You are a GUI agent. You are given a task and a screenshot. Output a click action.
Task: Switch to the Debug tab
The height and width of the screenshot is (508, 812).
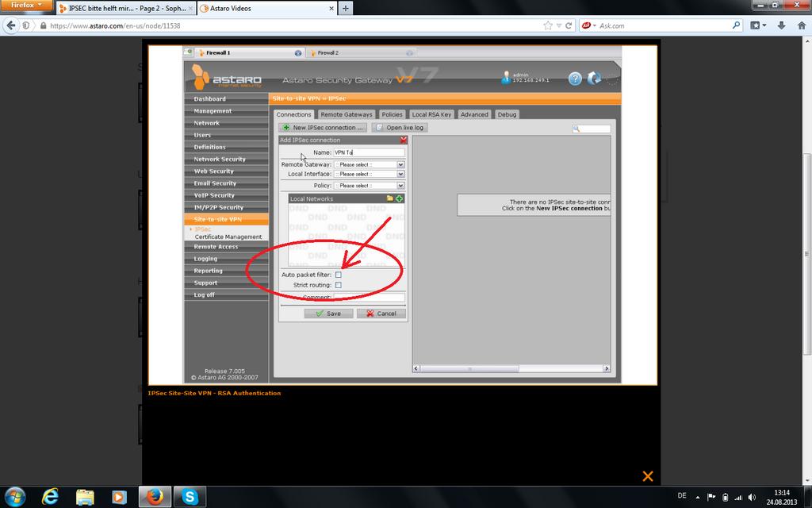point(507,114)
